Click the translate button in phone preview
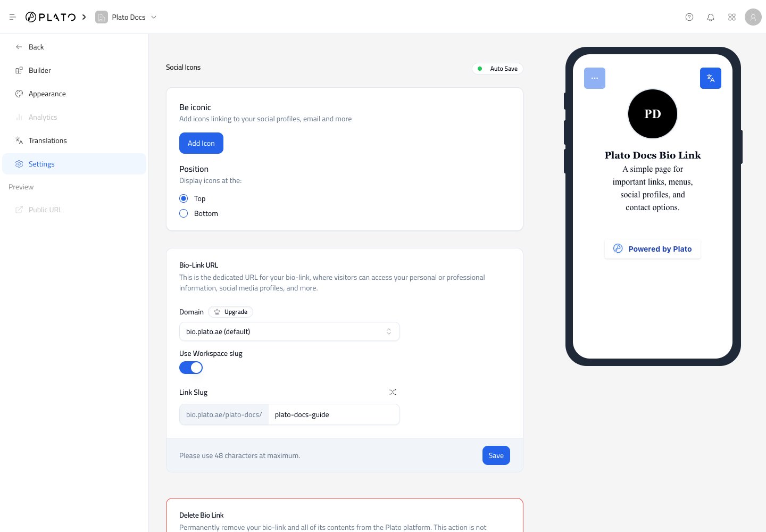This screenshot has height=532, width=766. click(711, 78)
